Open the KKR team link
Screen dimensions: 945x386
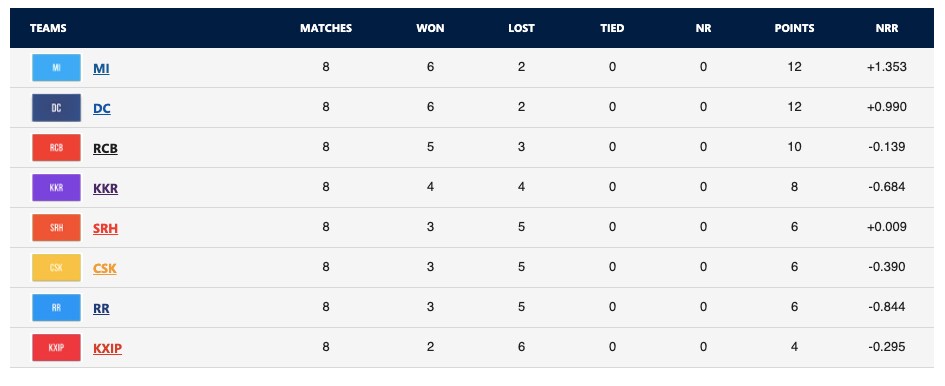105,189
